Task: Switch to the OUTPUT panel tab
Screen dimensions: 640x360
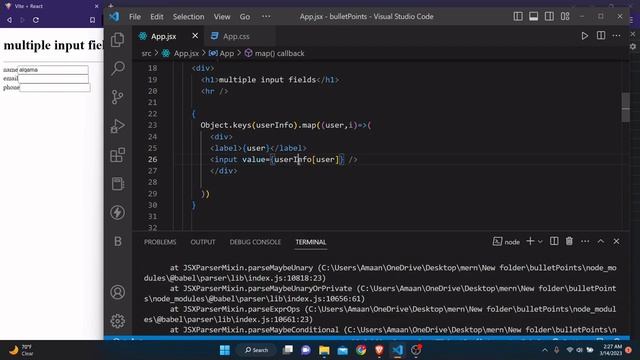Action: pos(203,242)
